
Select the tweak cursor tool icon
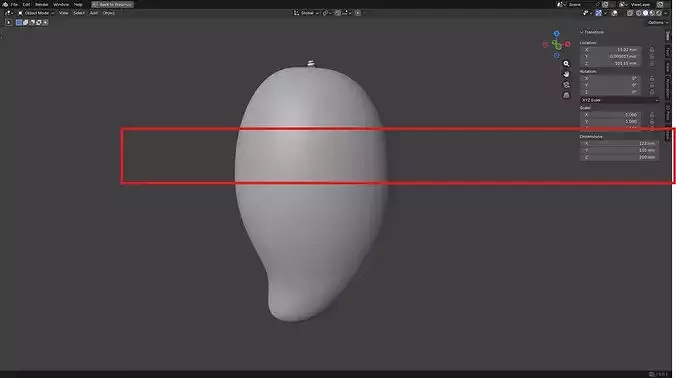[9, 22]
